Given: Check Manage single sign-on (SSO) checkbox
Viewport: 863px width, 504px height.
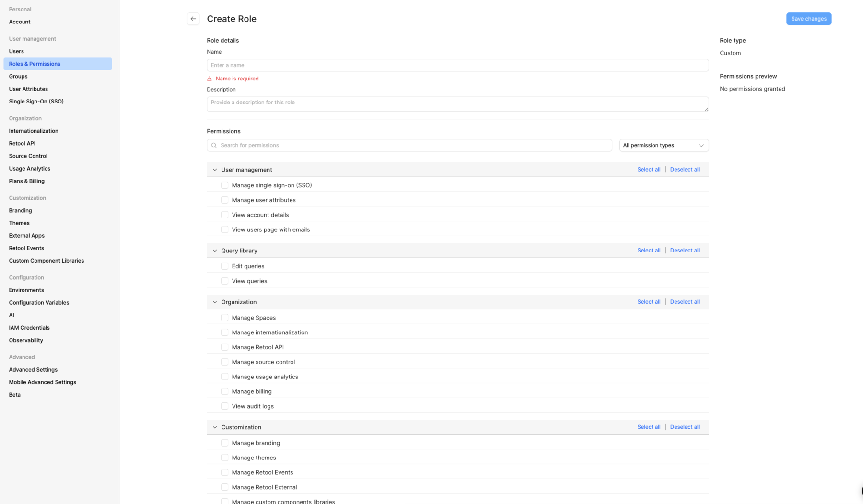Looking at the screenshot, I should (224, 185).
